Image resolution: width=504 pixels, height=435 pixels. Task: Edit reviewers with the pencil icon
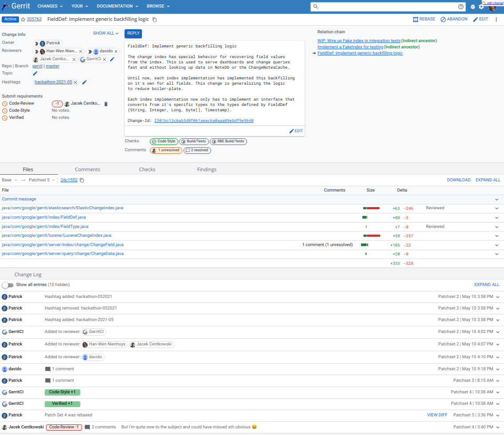click(112, 59)
